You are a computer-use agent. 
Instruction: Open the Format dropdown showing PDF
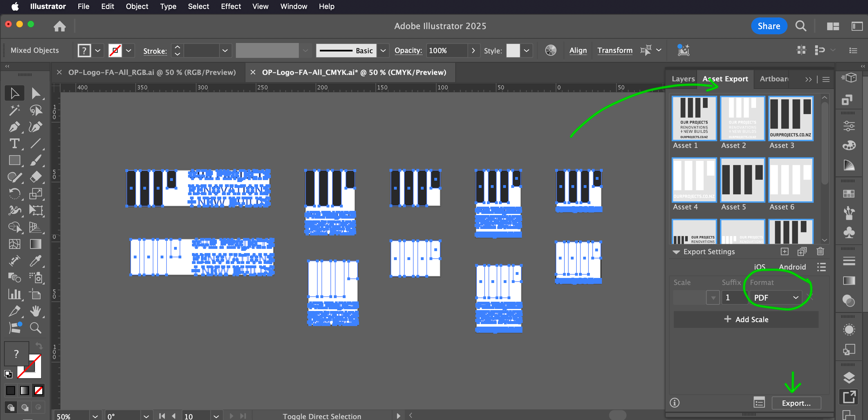(x=776, y=298)
